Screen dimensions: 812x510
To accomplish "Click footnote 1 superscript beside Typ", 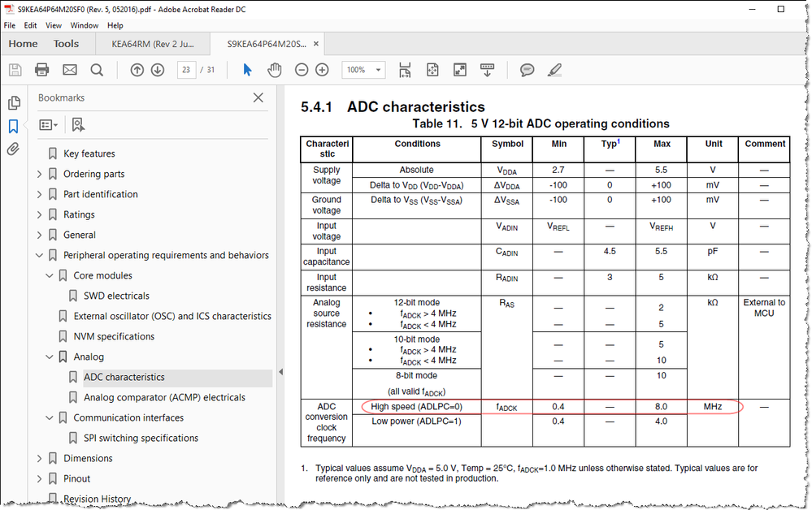I will point(619,142).
